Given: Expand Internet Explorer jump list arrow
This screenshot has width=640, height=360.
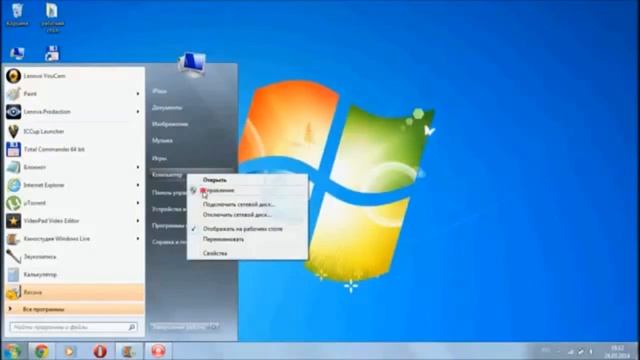Looking at the screenshot, I should pyautogui.click(x=138, y=185).
